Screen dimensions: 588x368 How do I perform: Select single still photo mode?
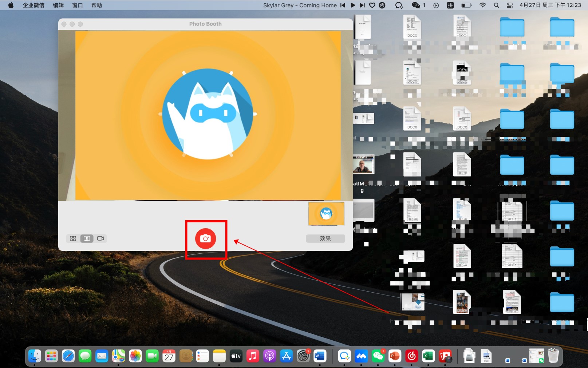pyautogui.click(x=87, y=238)
